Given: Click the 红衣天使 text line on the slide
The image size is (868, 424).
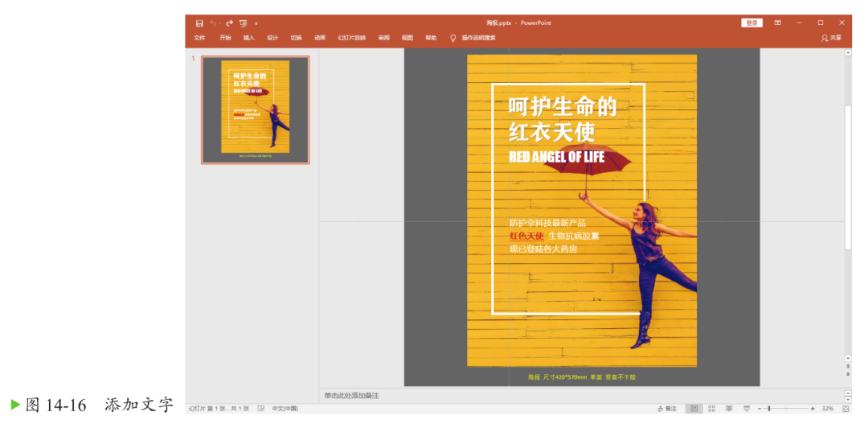Looking at the screenshot, I should (x=552, y=133).
